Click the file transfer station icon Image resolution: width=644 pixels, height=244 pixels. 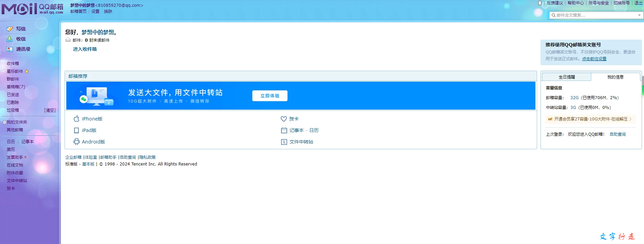tap(284, 142)
